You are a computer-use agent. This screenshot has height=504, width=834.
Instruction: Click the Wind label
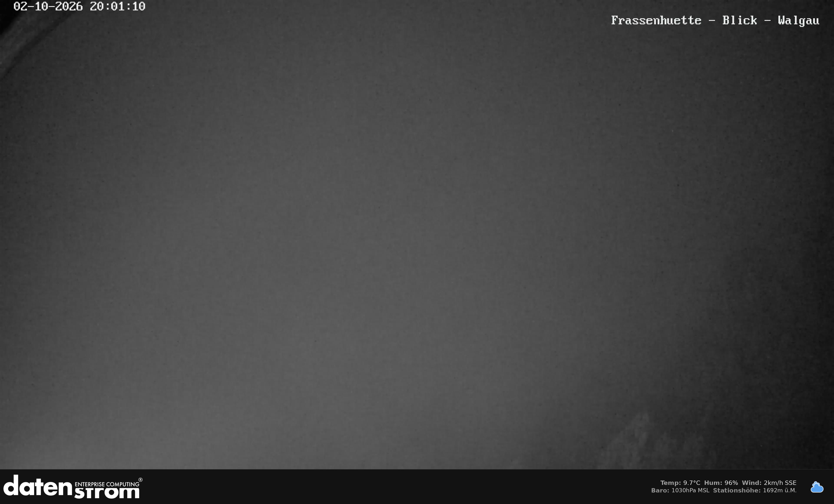click(751, 483)
